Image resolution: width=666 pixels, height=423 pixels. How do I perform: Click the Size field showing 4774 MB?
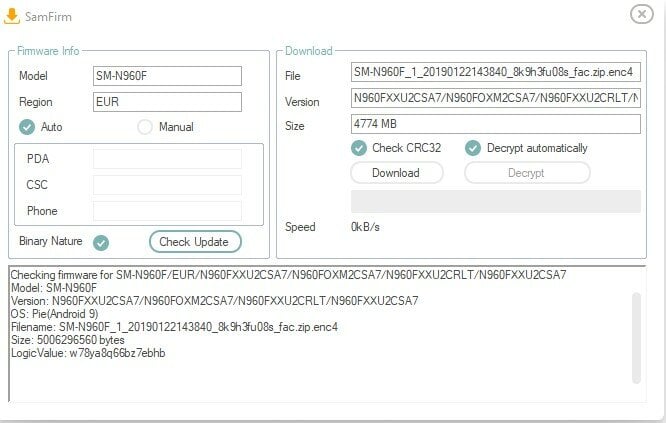(496, 124)
